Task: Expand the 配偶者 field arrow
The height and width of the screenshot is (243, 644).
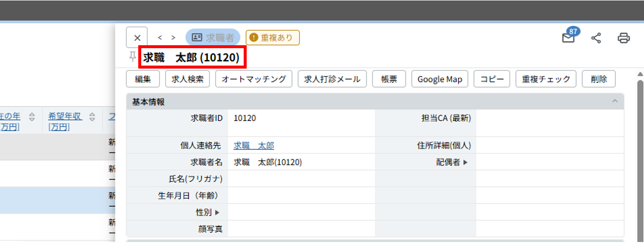Action: point(465,162)
